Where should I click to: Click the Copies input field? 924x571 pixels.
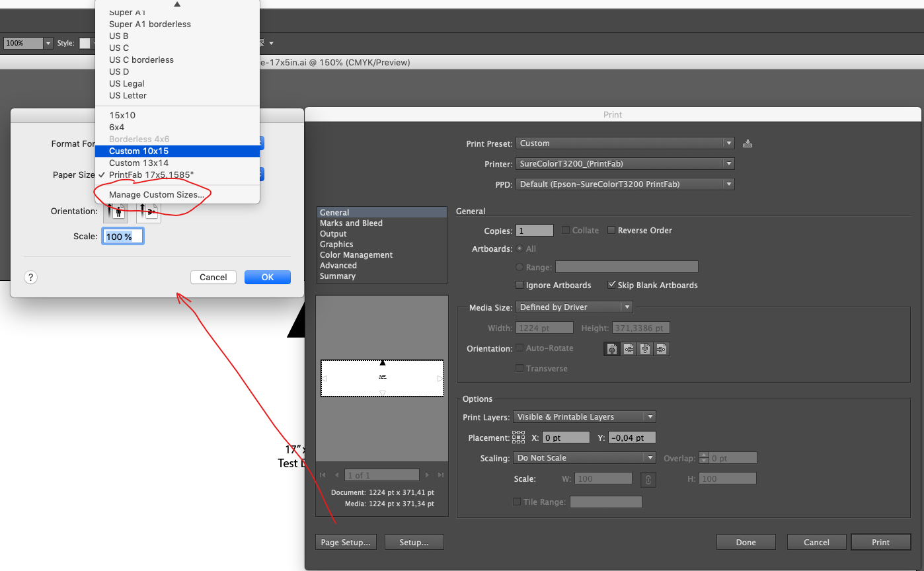tap(535, 231)
